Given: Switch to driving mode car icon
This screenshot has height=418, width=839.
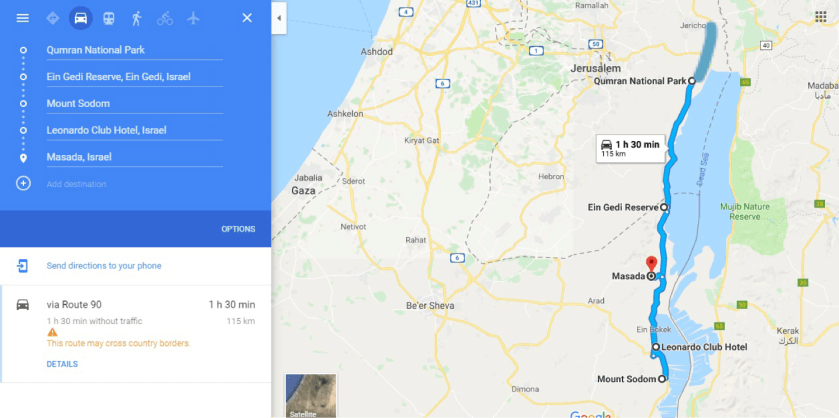Looking at the screenshot, I should click(x=81, y=18).
